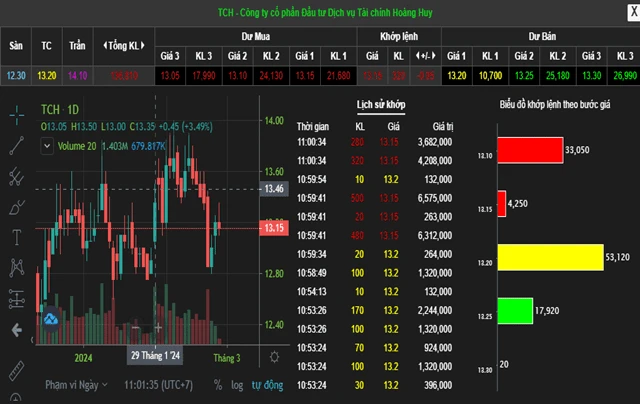This screenshot has height=404, width=640.
Task: Toggle the tự động auto scale
Action: pos(265,384)
